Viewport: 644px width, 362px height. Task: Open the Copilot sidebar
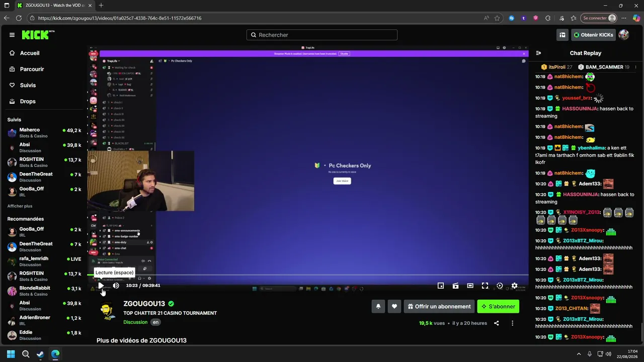click(x=636, y=18)
